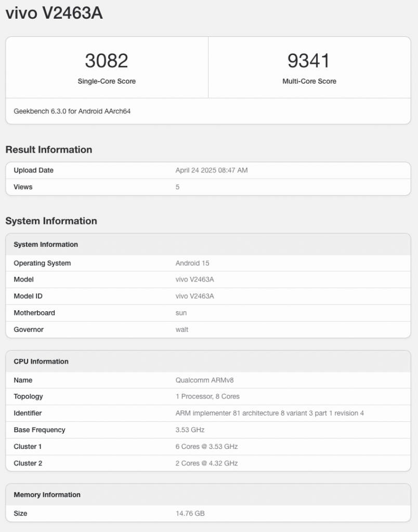The height and width of the screenshot is (532, 418).
Task: Click the Identifier label
Action: click(28, 413)
